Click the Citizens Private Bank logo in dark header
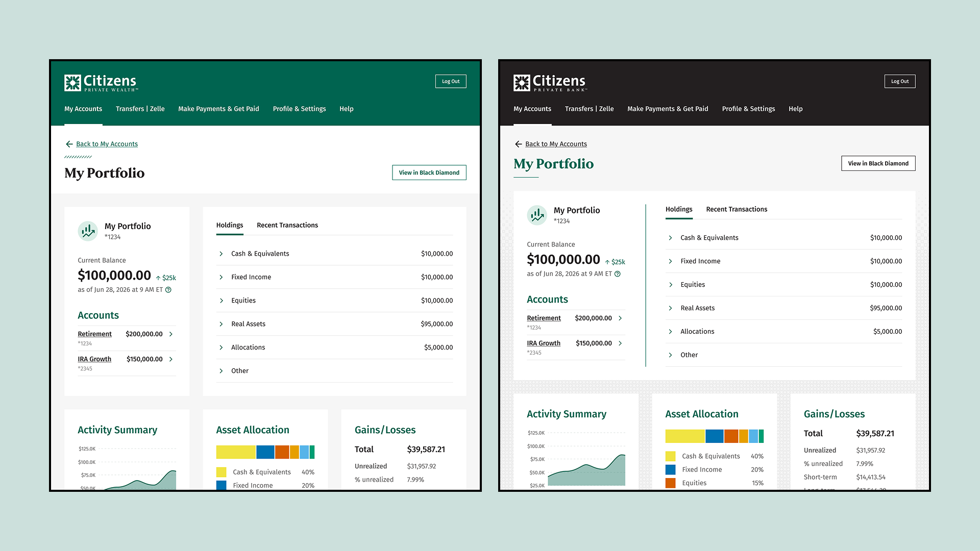 click(x=550, y=83)
